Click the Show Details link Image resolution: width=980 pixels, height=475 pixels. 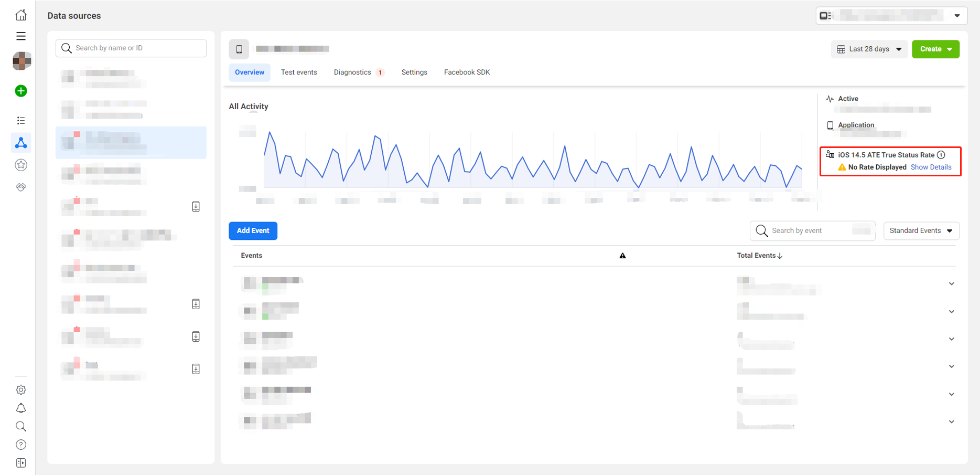click(931, 167)
